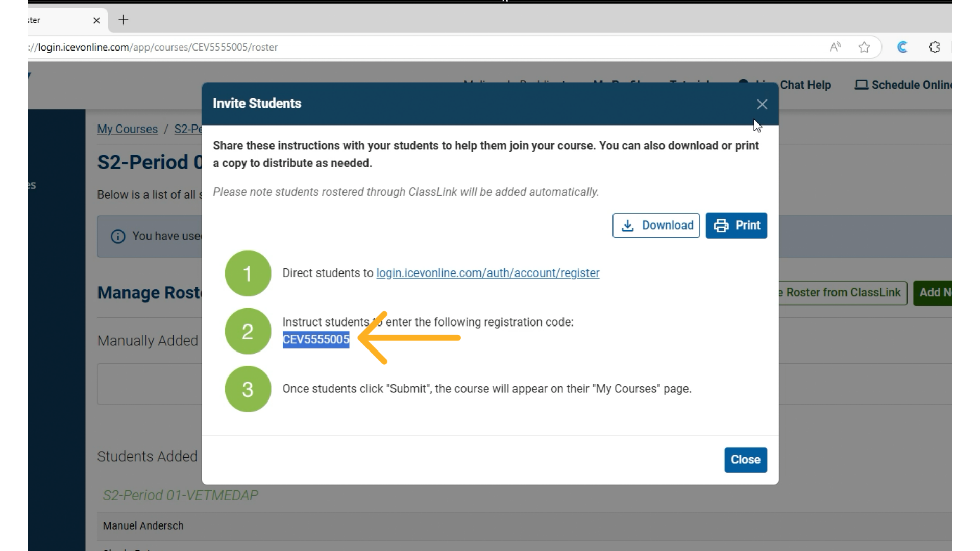This screenshot has height=551, width=980.
Task: Click the printer icon inside the Print button
Action: coord(721,226)
